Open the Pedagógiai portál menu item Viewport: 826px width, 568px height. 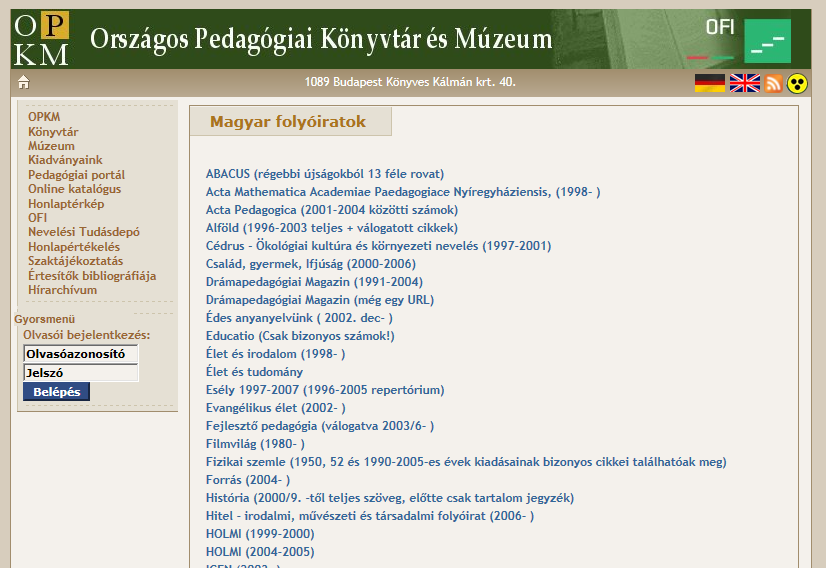tap(76, 174)
